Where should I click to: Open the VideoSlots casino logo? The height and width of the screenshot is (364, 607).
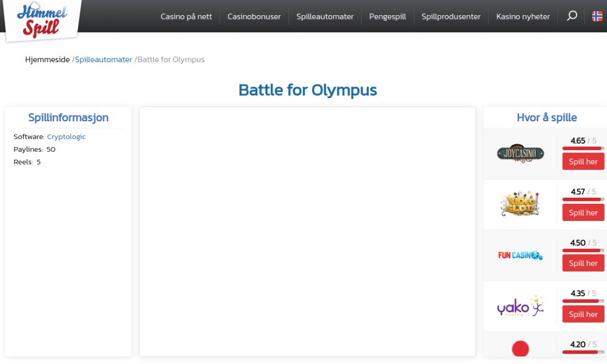click(520, 204)
